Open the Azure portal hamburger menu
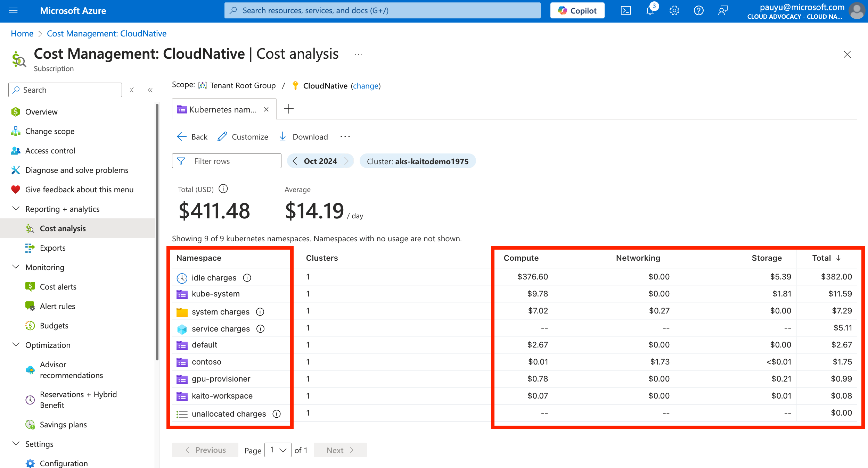 pos(13,10)
